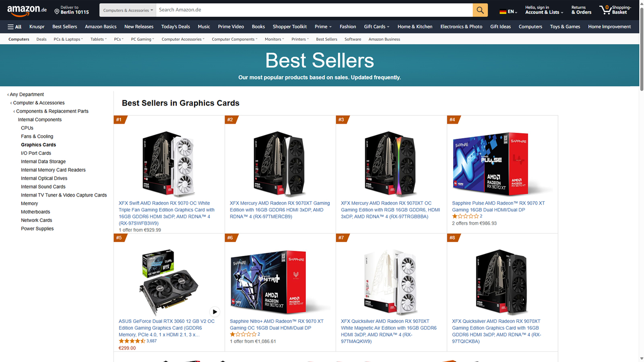
Task: Click the Deliver to Berlin location pin
Action: 57,12
